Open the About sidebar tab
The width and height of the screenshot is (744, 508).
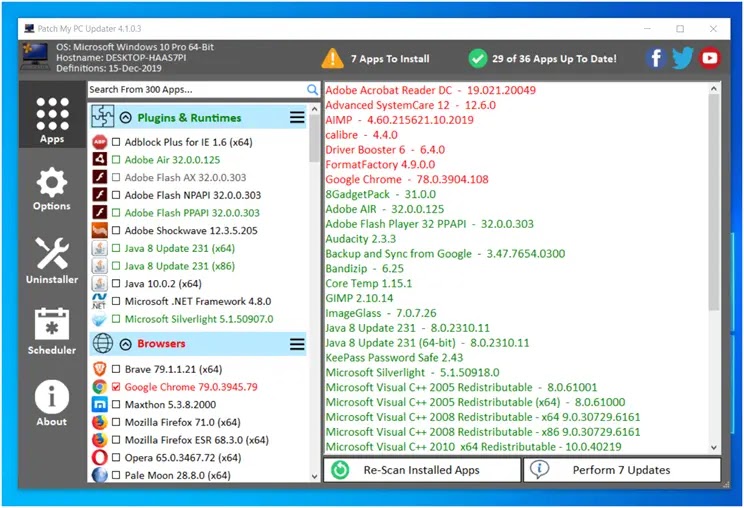click(52, 402)
